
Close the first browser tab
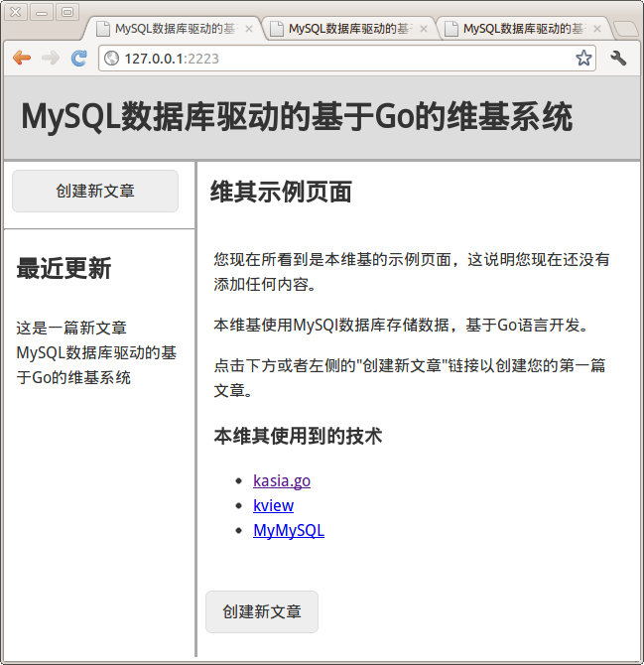(x=249, y=29)
